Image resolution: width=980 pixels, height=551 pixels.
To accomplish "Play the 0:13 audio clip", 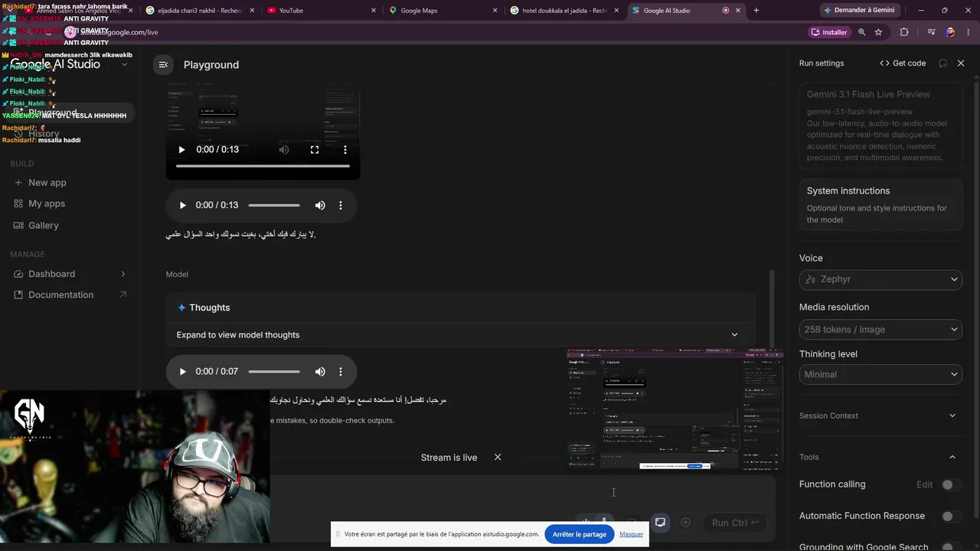I will coord(182,205).
